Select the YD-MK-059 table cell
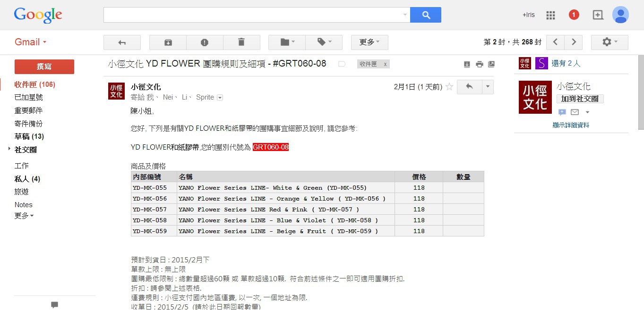 point(154,231)
